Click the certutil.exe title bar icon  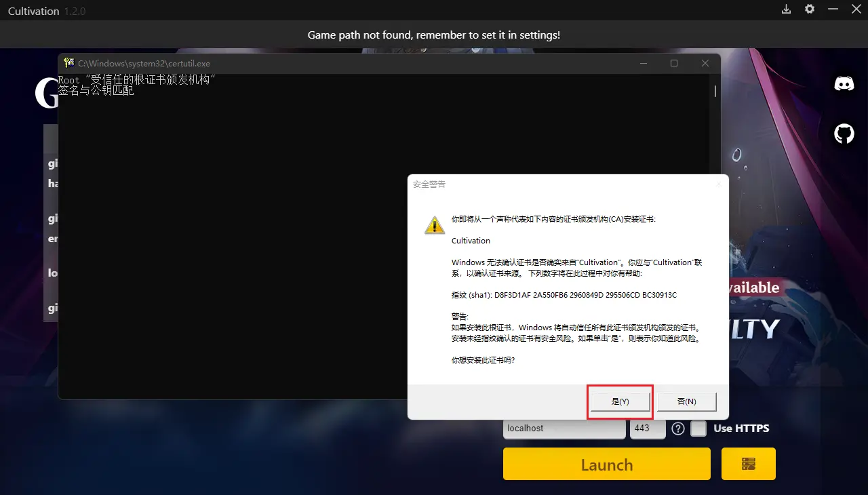pos(68,62)
